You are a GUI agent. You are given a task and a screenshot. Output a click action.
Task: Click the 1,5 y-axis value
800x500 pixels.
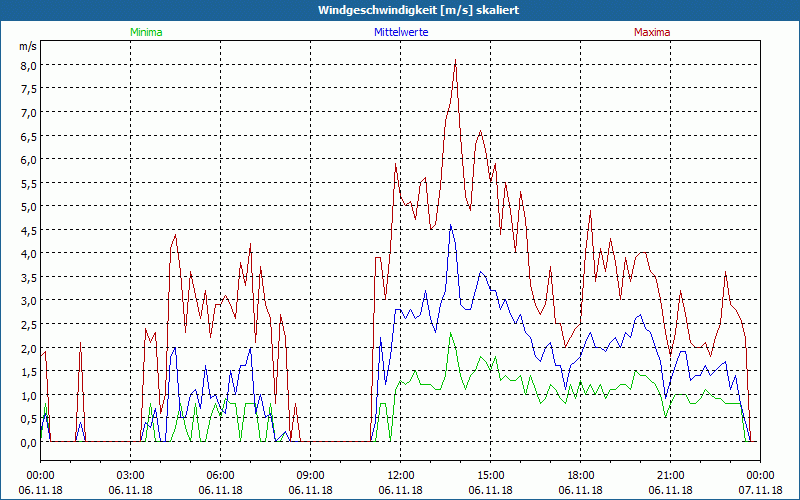(29, 372)
